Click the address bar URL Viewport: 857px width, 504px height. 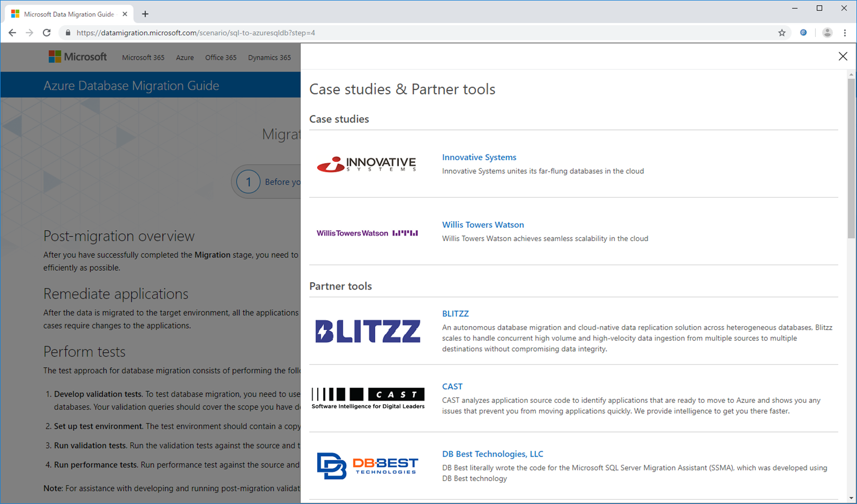196,33
